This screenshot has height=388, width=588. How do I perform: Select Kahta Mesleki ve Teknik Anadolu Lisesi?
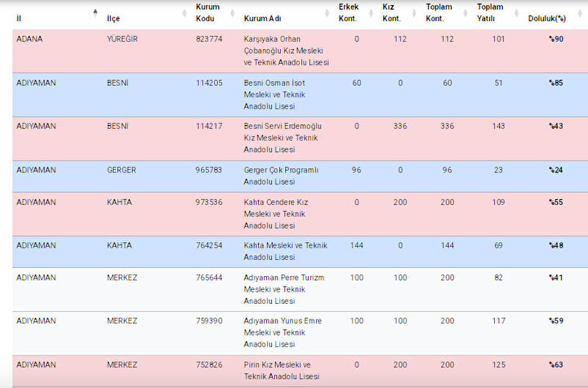286,251
